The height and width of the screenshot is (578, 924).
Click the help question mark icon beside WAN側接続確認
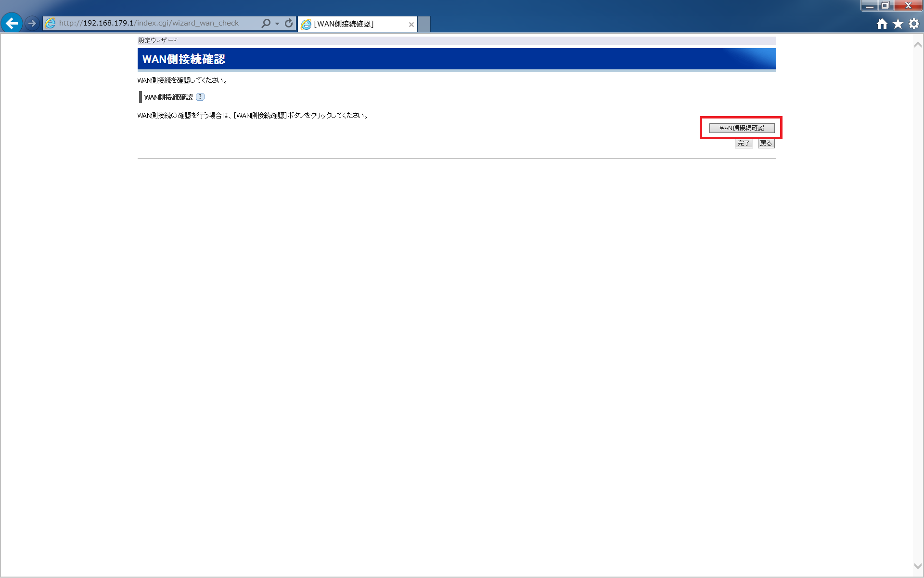point(200,97)
